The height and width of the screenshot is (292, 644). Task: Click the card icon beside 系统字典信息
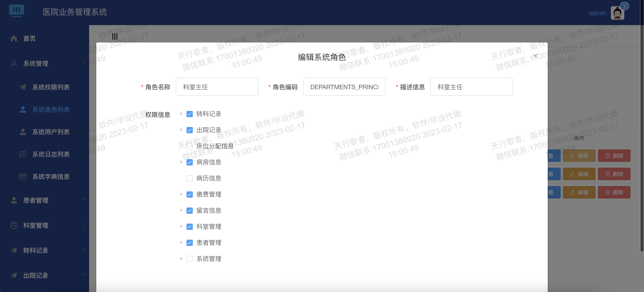pyautogui.click(x=23, y=177)
